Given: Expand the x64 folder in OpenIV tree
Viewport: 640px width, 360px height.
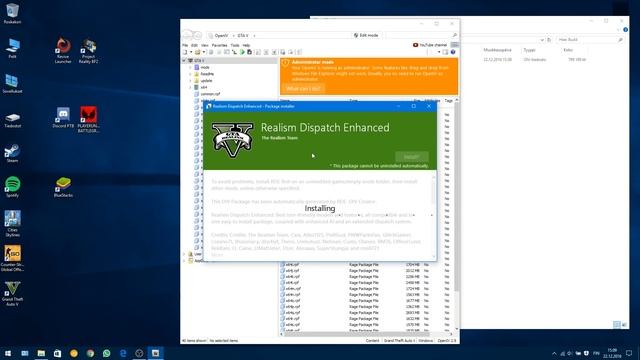Looking at the screenshot, I should click(x=190, y=87).
